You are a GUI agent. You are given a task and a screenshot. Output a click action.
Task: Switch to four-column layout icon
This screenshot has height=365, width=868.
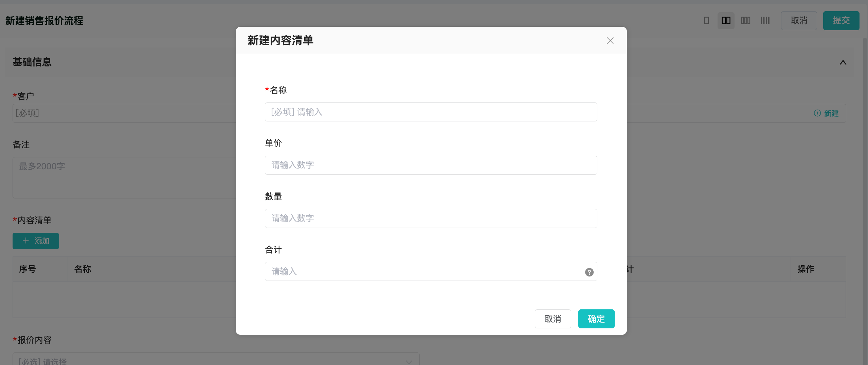click(x=765, y=21)
